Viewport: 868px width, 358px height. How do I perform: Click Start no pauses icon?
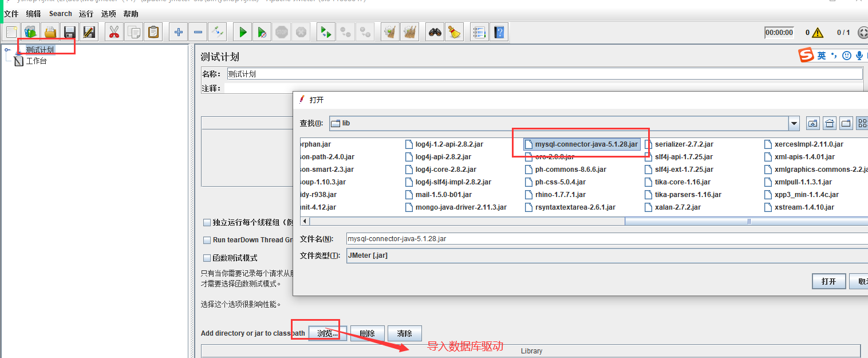pos(262,32)
